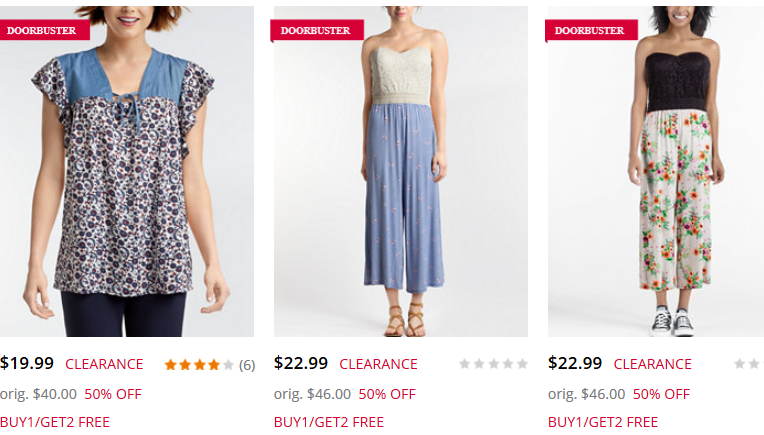This screenshot has height=435, width=764.
Task: Click the Clearance label under the floral jumpsuit
Action: [x=652, y=364]
